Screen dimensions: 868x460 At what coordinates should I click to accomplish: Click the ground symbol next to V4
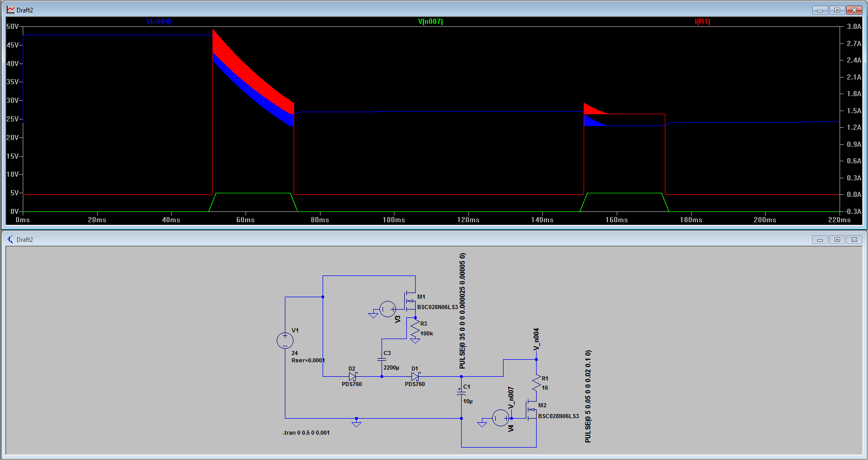coord(482,424)
